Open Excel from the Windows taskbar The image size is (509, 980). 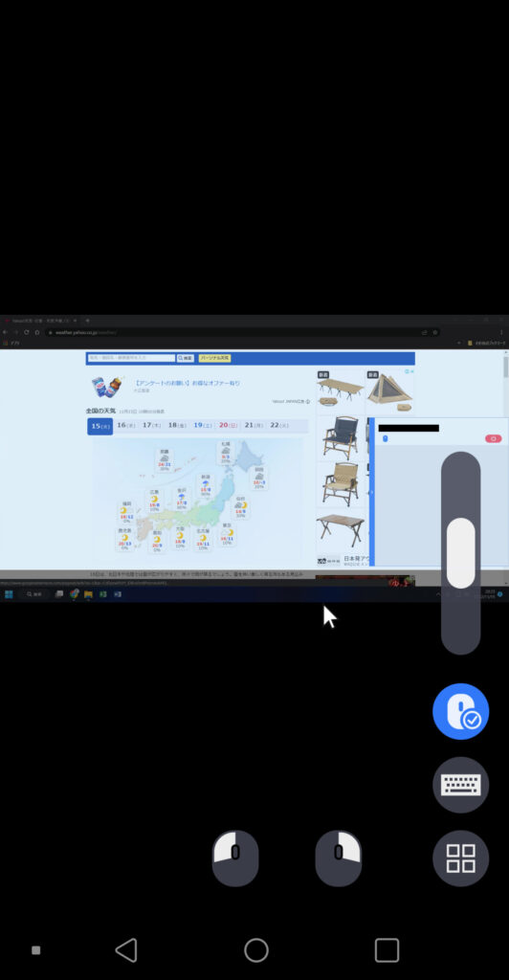tap(103, 593)
